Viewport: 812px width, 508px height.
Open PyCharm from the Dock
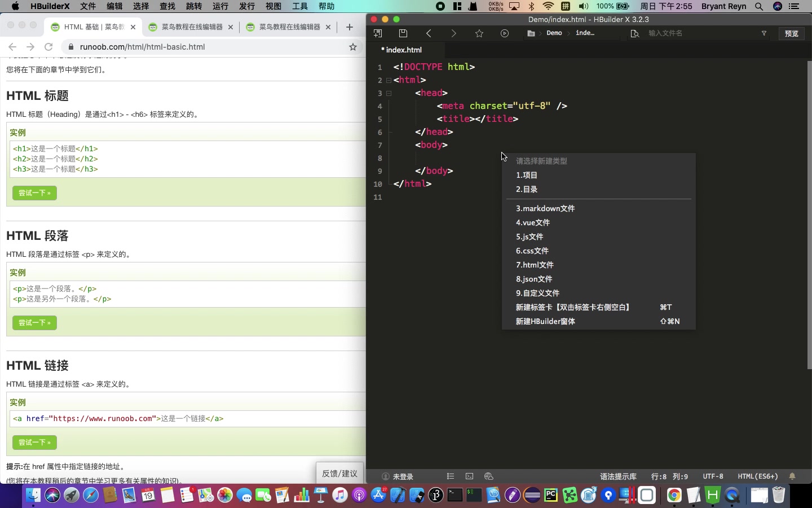tap(550, 496)
